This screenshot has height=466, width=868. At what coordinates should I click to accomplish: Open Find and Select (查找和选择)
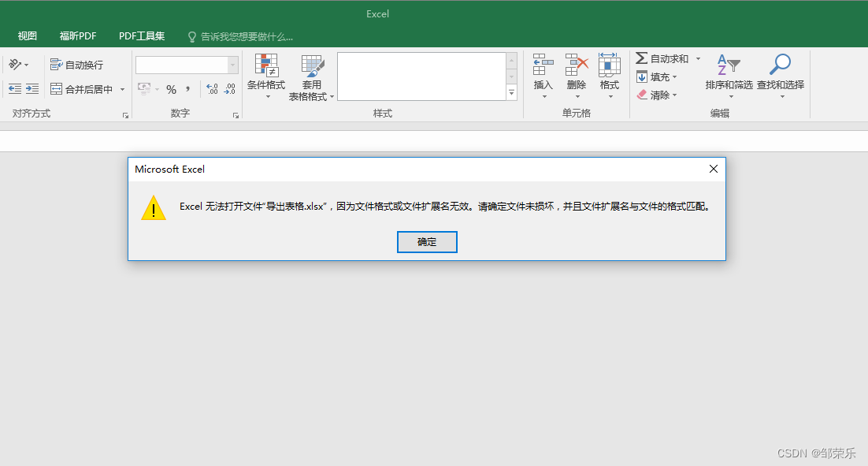780,76
